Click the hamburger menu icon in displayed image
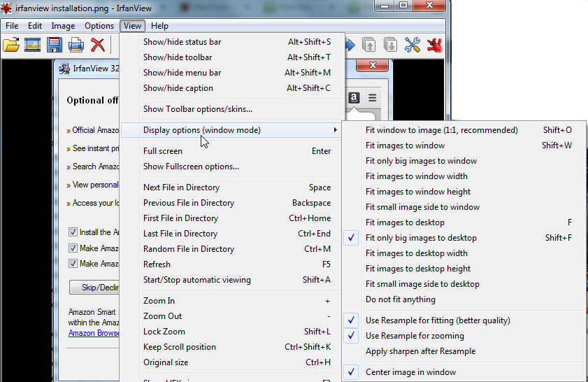 (x=373, y=97)
